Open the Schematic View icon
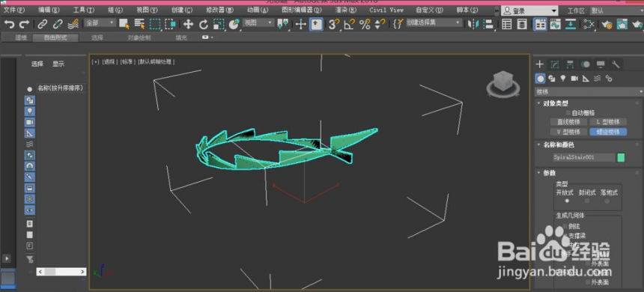Image resolution: width=644 pixels, height=292 pixels. (x=589, y=24)
